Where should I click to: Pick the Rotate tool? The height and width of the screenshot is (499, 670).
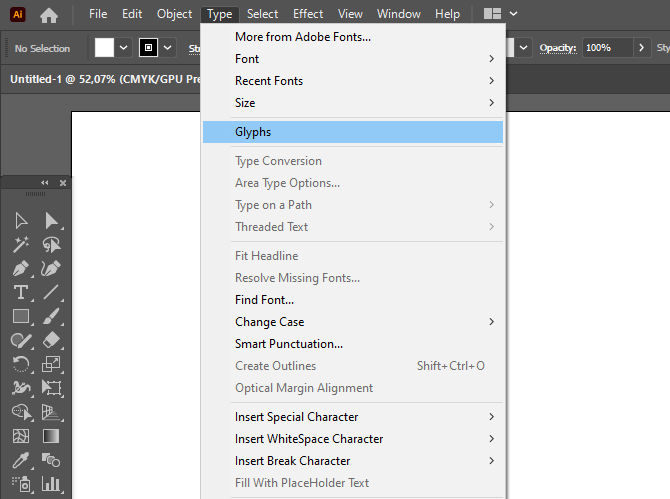click(20, 365)
